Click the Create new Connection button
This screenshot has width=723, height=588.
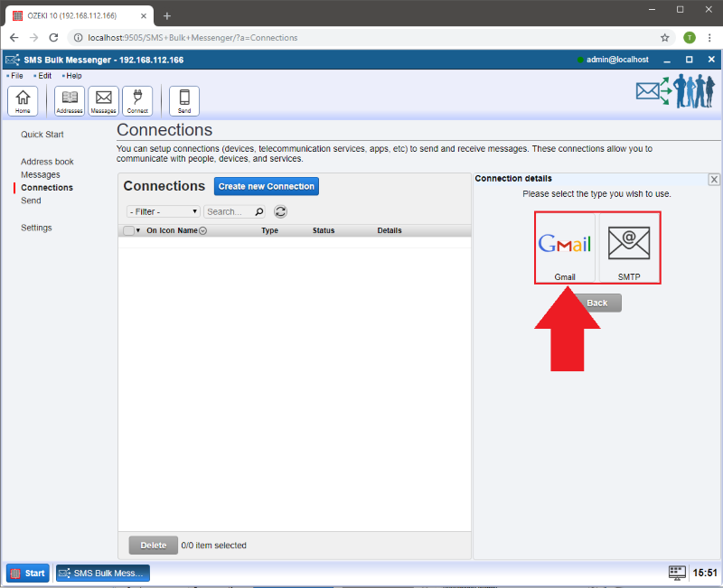point(267,186)
